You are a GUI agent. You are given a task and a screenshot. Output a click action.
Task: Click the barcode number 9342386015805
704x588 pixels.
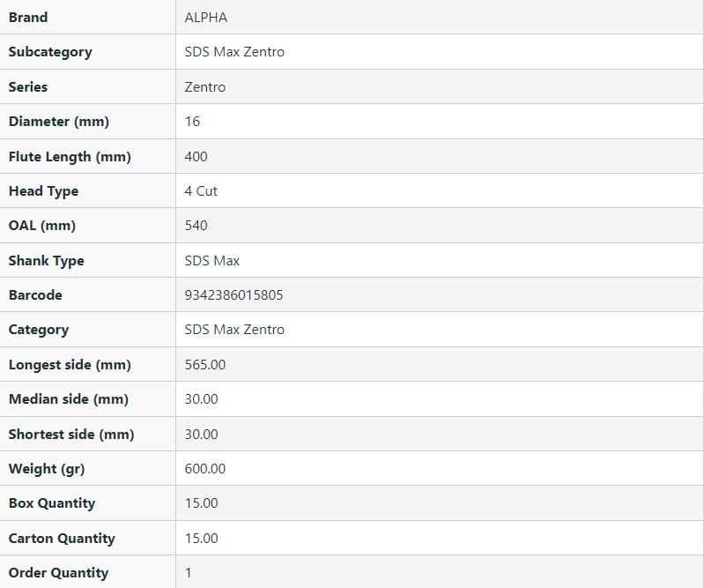[x=234, y=295]
